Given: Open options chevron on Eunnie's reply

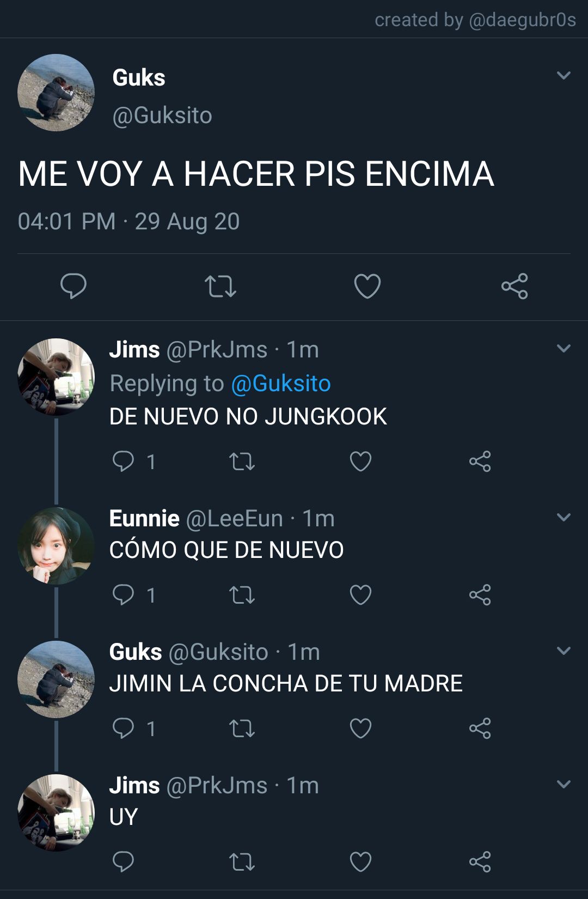Looking at the screenshot, I should (564, 517).
